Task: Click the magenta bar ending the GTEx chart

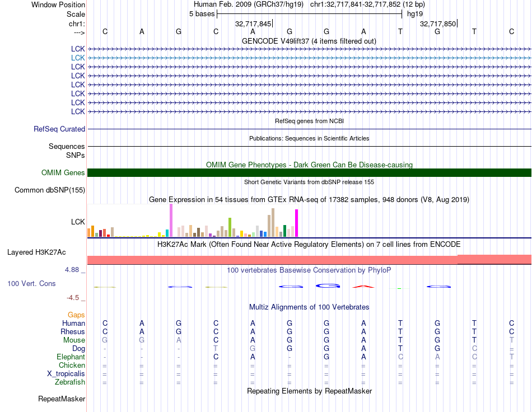Action: (297, 223)
